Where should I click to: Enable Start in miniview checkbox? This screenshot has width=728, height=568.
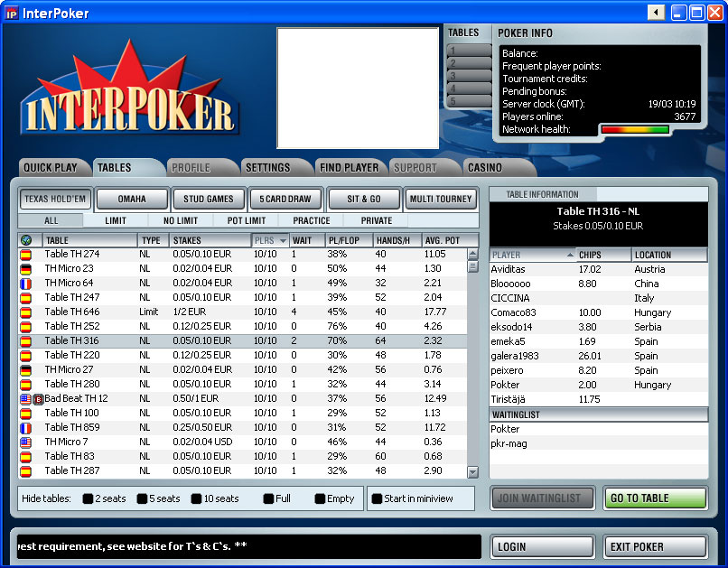(x=377, y=498)
